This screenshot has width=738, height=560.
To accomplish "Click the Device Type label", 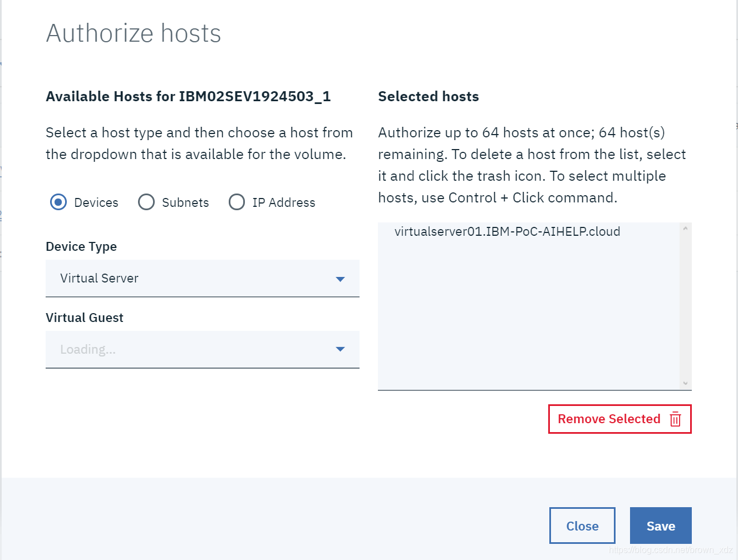I will [x=81, y=246].
